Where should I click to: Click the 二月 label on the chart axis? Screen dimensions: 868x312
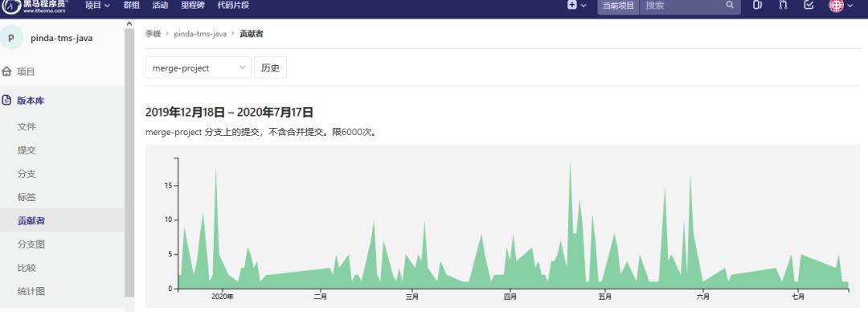tap(320, 297)
